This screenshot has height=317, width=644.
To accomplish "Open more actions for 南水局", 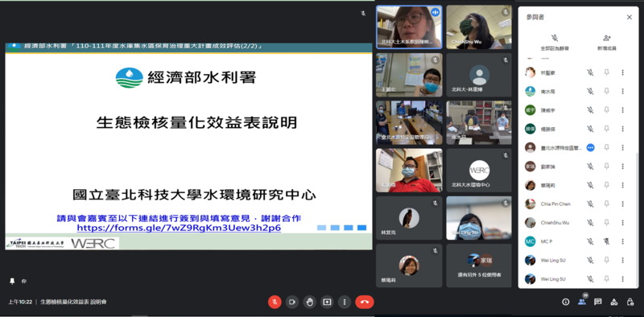I will click(622, 92).
